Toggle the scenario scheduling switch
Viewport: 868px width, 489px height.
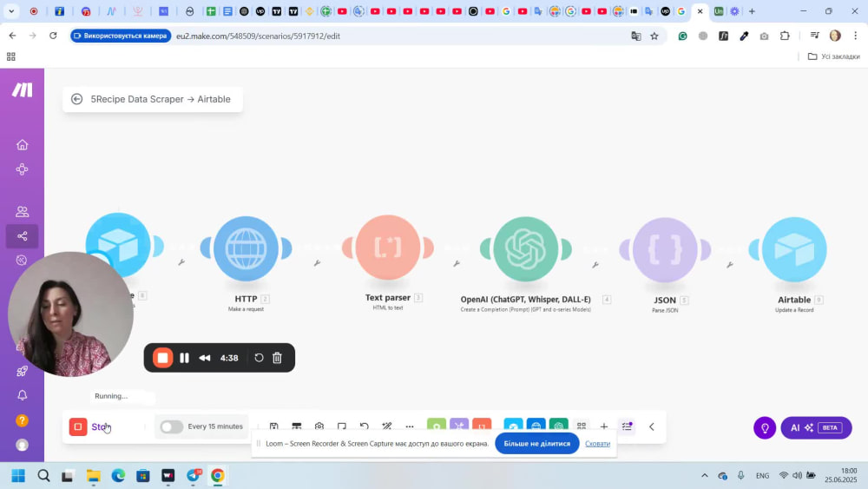(x=172, y=426)
